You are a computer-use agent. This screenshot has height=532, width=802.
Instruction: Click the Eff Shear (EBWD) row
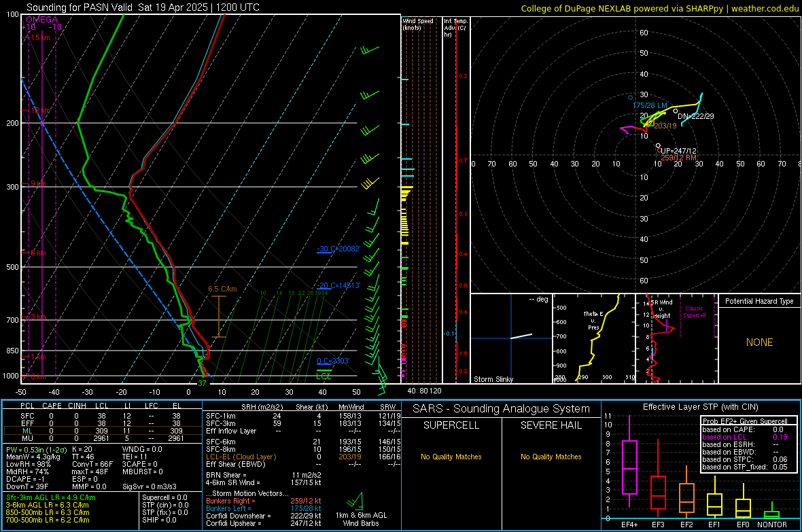(x=303, y=464)
